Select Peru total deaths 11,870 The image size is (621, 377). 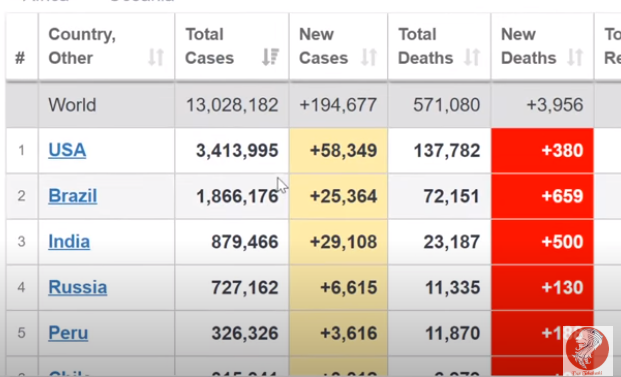click(453, 333)
